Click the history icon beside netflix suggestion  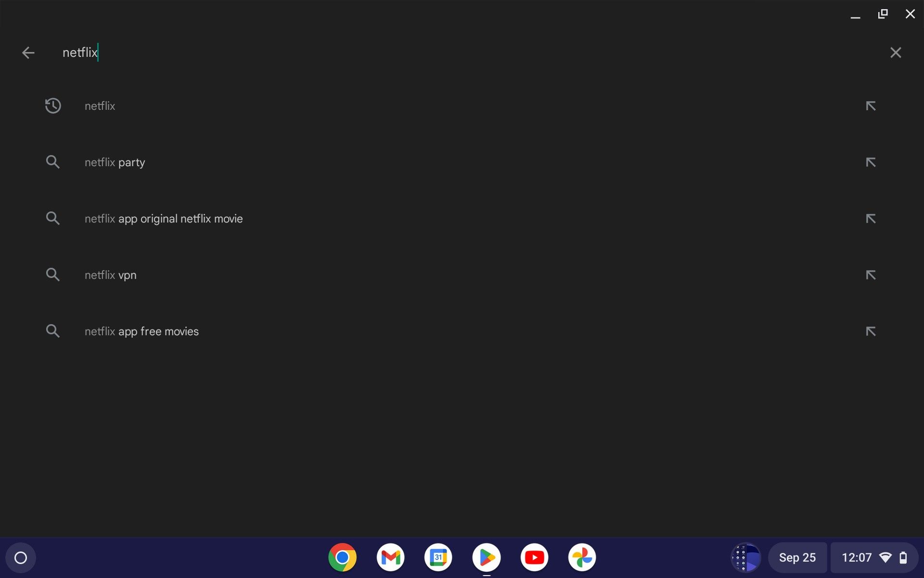(53, 105)
